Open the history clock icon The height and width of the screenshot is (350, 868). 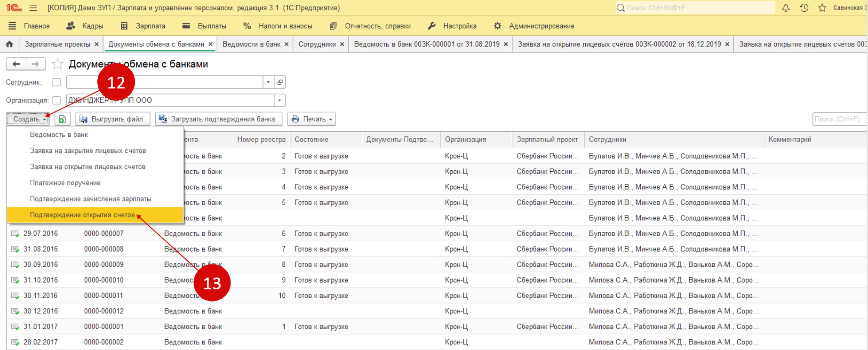pos(804,8)
